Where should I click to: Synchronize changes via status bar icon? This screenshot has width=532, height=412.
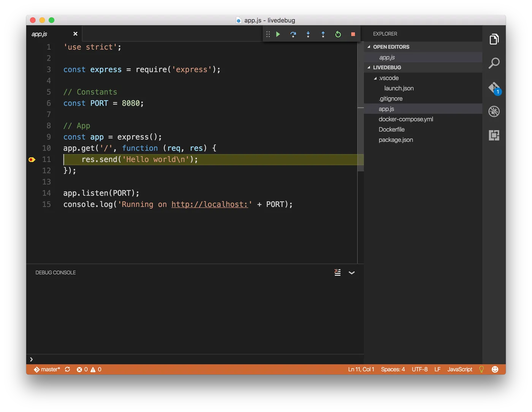(67, 369)
